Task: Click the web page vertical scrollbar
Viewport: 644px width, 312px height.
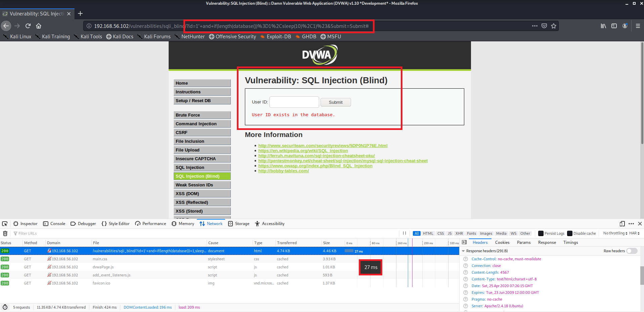Action: pyautogui.click(x=642, y=94)
